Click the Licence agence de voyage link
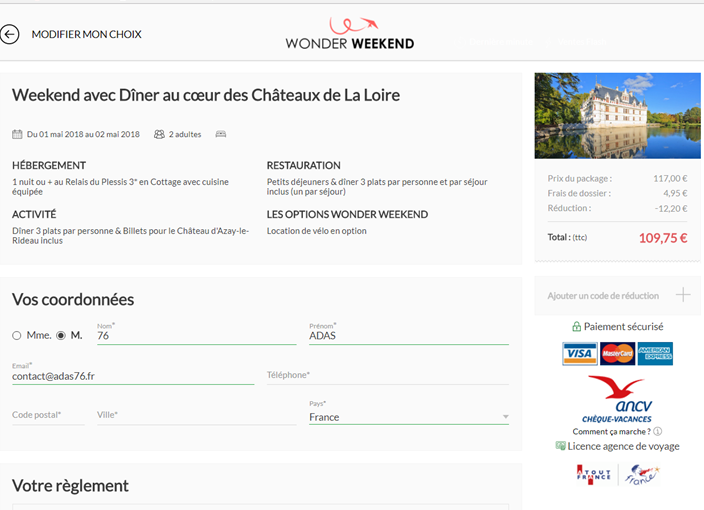 (x=623, y=446)
